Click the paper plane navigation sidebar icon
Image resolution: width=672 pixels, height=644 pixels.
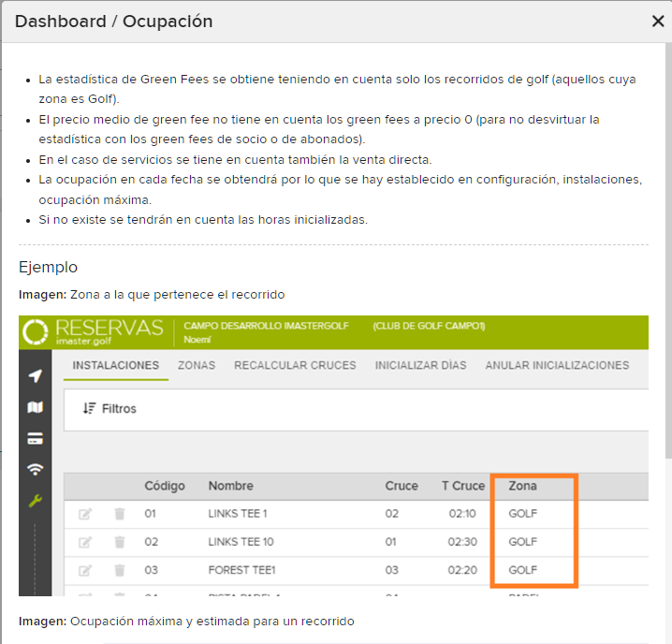pos(36,376)
